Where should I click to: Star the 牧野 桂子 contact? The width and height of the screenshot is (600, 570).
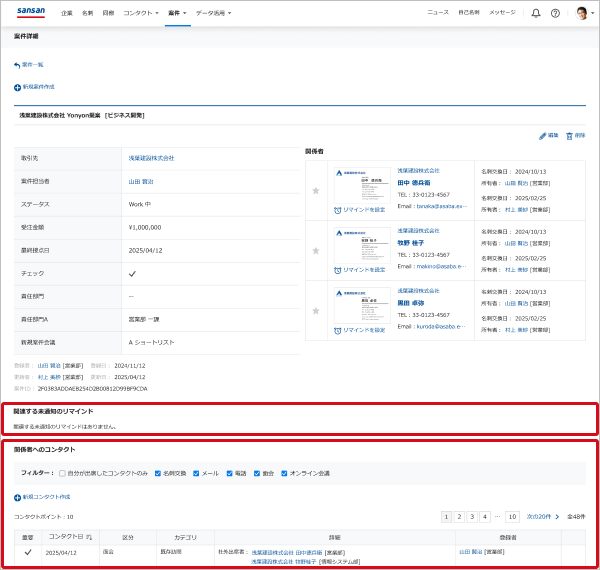[x=316, y=250]
